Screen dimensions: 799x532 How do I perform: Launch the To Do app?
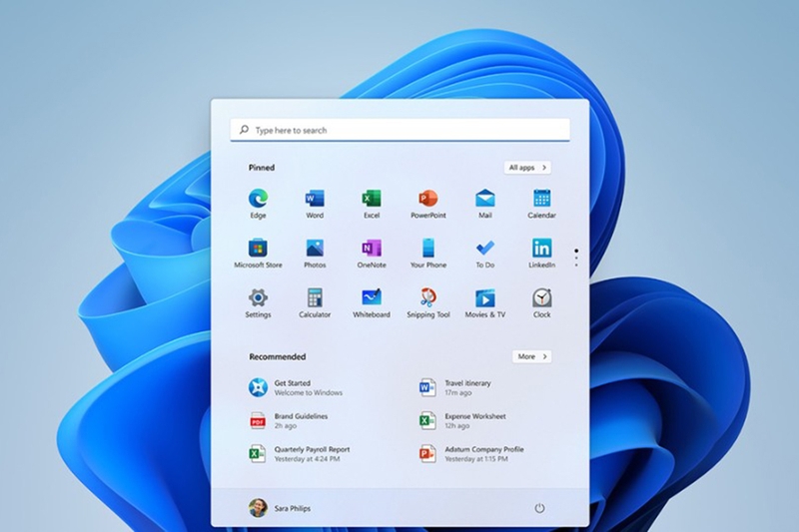[485, 253]
